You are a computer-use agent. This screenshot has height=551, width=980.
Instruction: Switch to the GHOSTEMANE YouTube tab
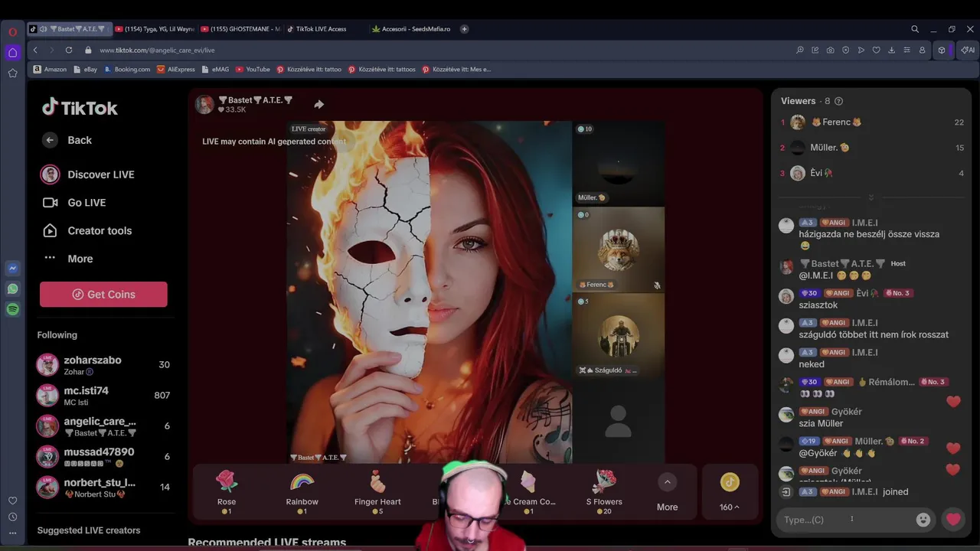[x=241, y=29]
